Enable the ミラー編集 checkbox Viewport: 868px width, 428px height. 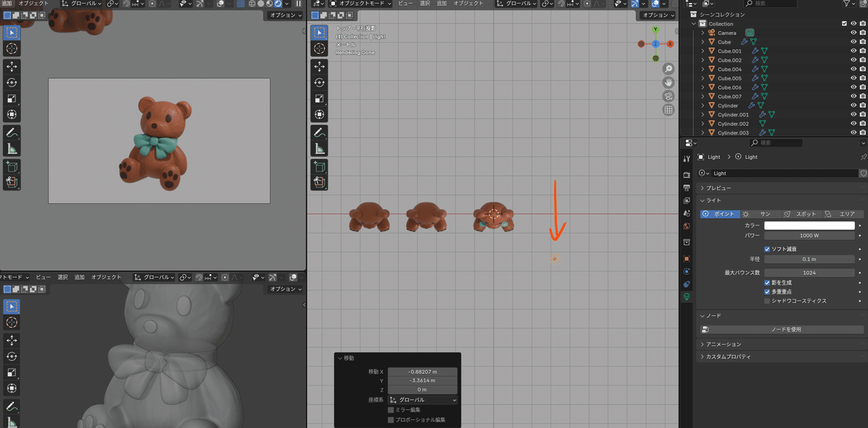391,410
